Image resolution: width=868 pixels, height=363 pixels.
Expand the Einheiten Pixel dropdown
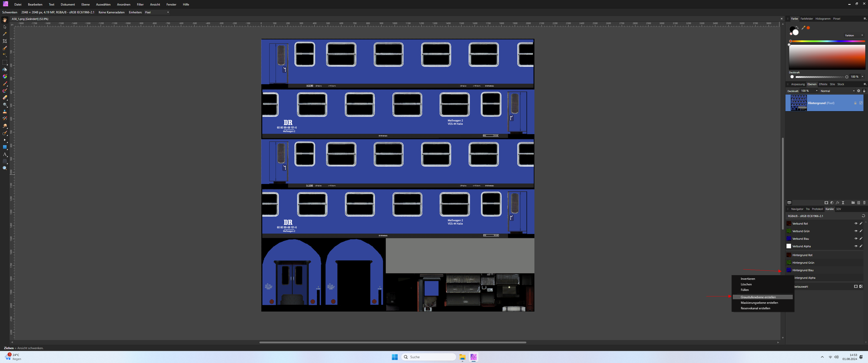coord(156,12)
